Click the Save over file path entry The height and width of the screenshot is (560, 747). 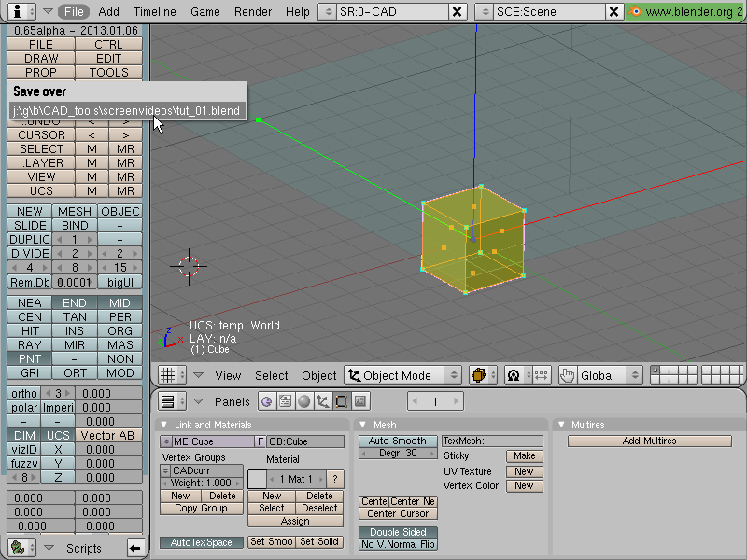pos(127,111)
